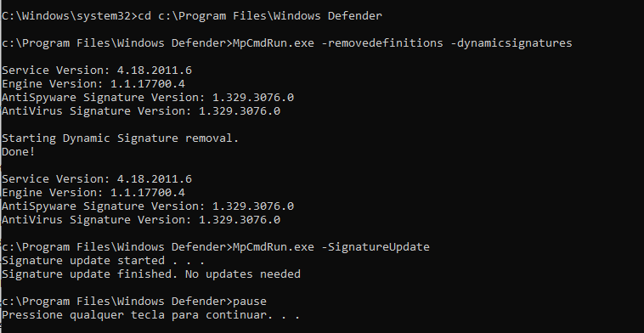Click the 'cd c:\Program Files\Windows Defender' command text
Screen dimensions: 644x333
click(x=260, y=16)
